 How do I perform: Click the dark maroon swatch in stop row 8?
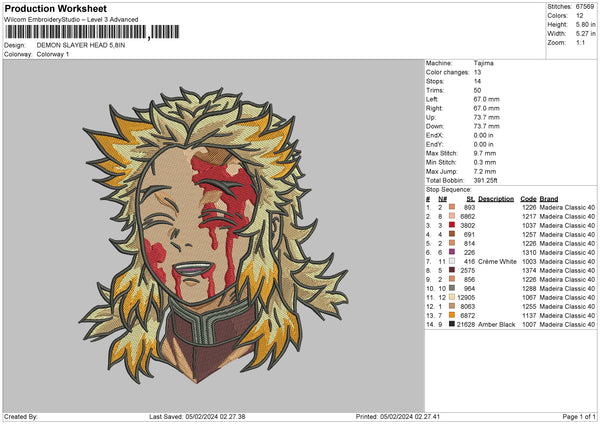(452, 270)
